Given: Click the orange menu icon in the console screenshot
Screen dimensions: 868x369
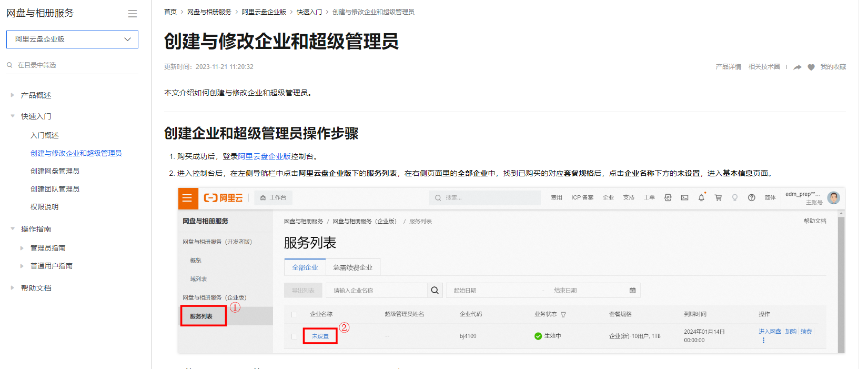Looking at the screenshot, I should 187,198.
